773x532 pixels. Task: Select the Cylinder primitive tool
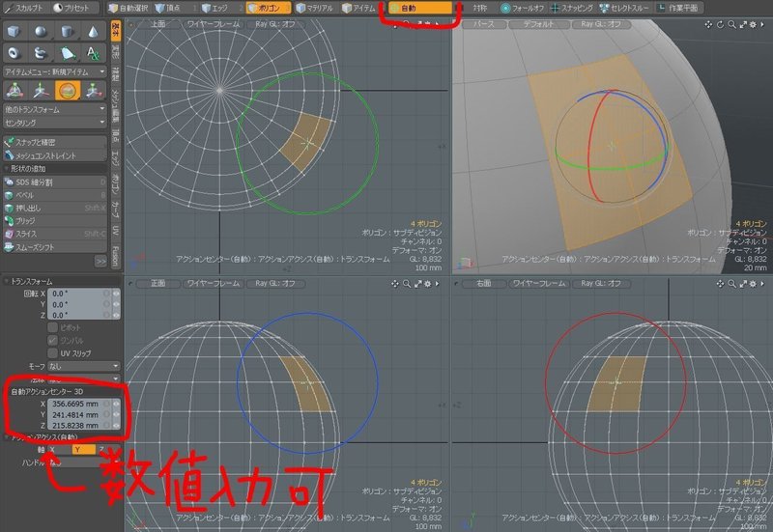pyautogui.click(x=67, y=31)
